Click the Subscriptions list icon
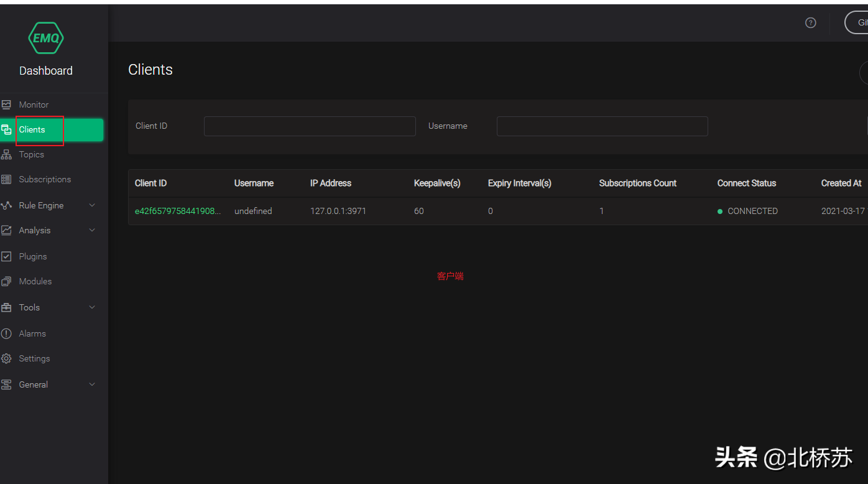The width and height of the screenshot is (868, 484). tap(6, 179)
